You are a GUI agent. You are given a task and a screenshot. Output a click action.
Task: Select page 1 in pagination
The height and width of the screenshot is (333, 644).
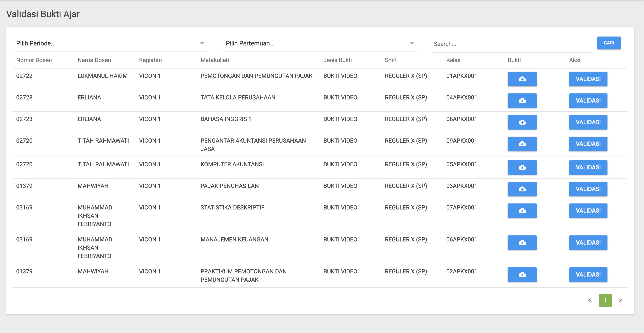pyautogui.click(x=605, y=300)
